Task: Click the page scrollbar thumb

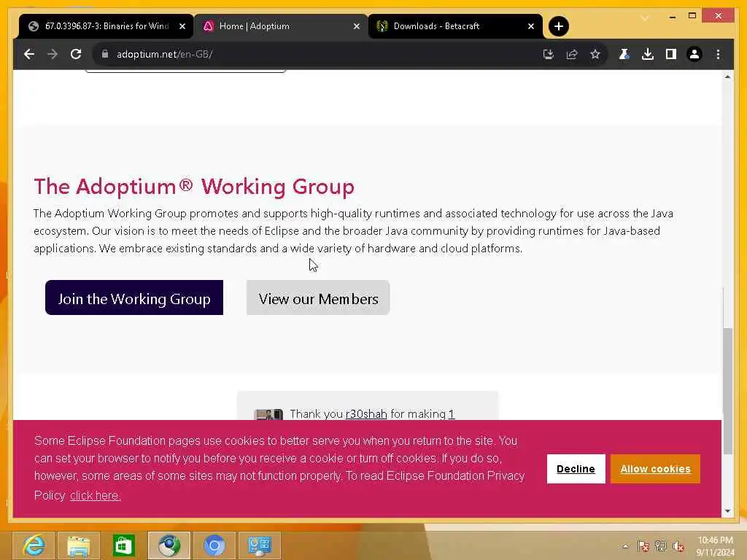Action: [x=727, y=391]
